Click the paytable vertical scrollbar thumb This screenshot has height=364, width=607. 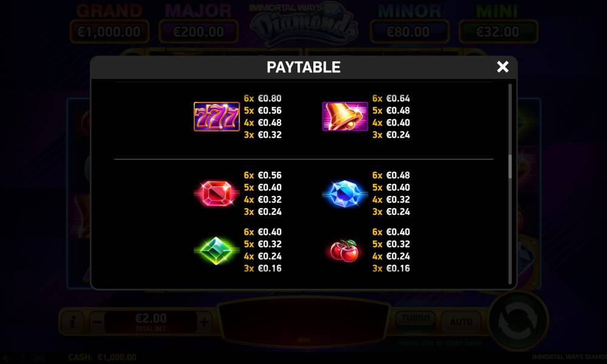pyautogui.click(x=510, y=166)
